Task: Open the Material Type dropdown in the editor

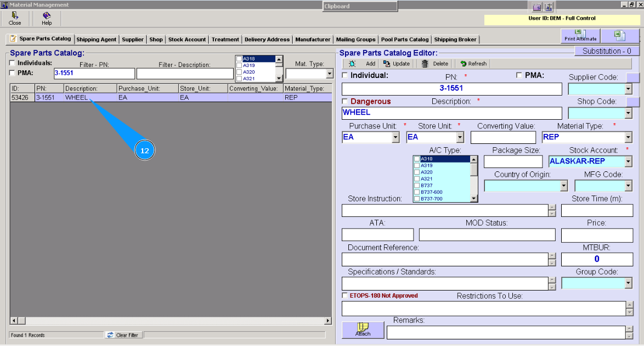Action: click(x=628, y=137)
